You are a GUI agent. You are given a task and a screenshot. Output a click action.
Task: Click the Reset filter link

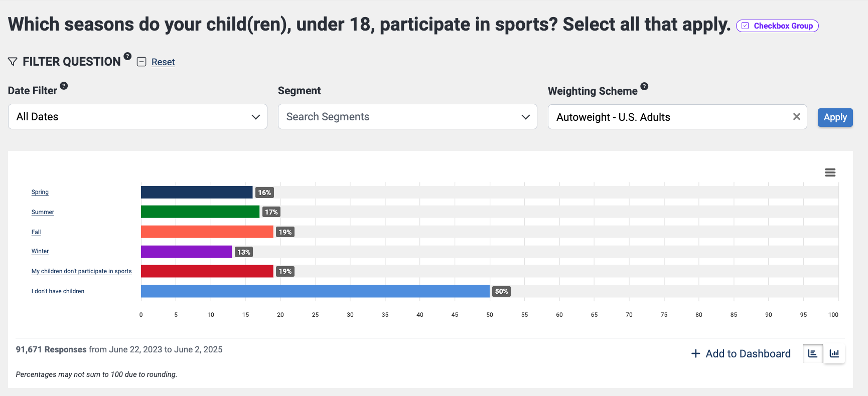(x=163, y=62)
